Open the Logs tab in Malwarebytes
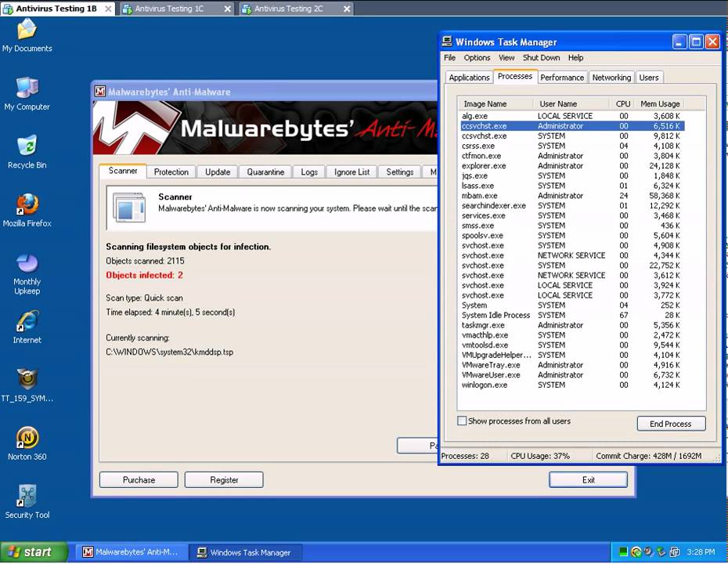 (309, 172)
